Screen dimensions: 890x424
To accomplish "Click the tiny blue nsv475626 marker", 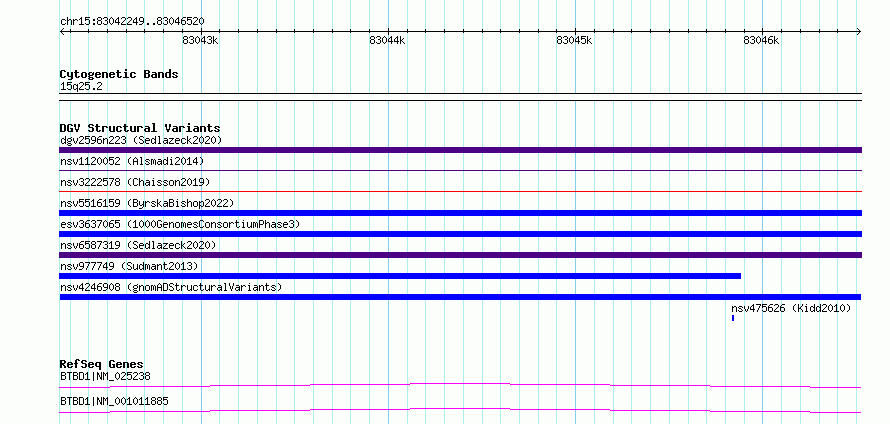I will pyautogui.click(x=733, y=318).
